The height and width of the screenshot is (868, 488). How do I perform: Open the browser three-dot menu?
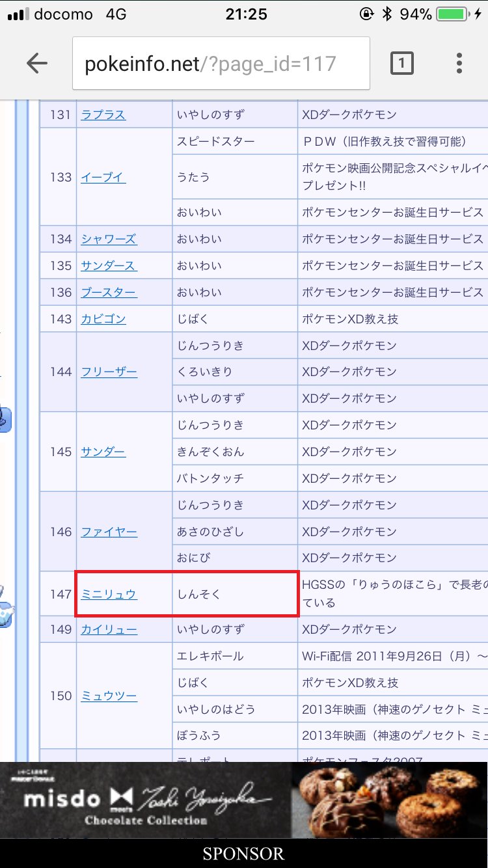click(x=459, y=63)
